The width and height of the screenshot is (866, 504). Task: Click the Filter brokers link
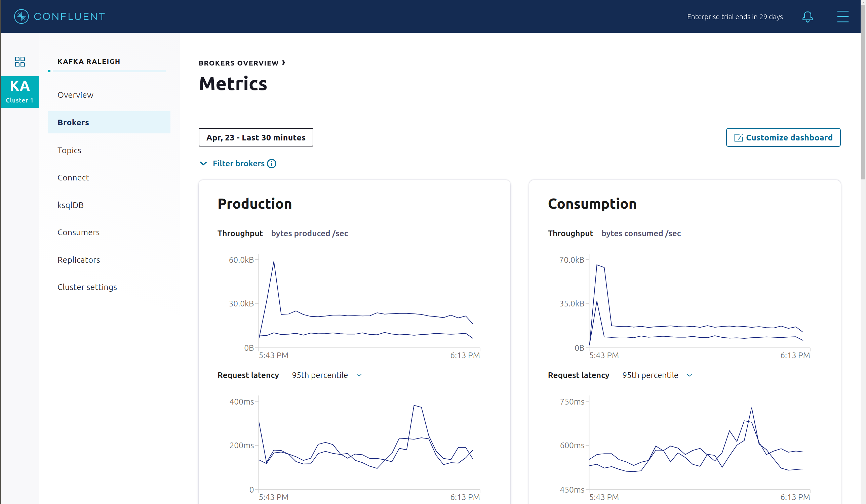[x=238, y=164]
